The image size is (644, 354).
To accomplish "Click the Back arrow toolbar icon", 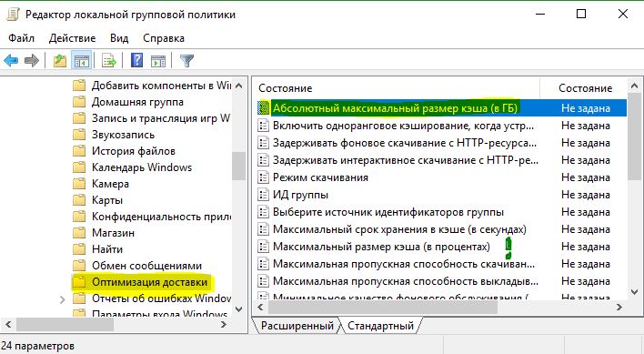I will [x=11, y=61].
